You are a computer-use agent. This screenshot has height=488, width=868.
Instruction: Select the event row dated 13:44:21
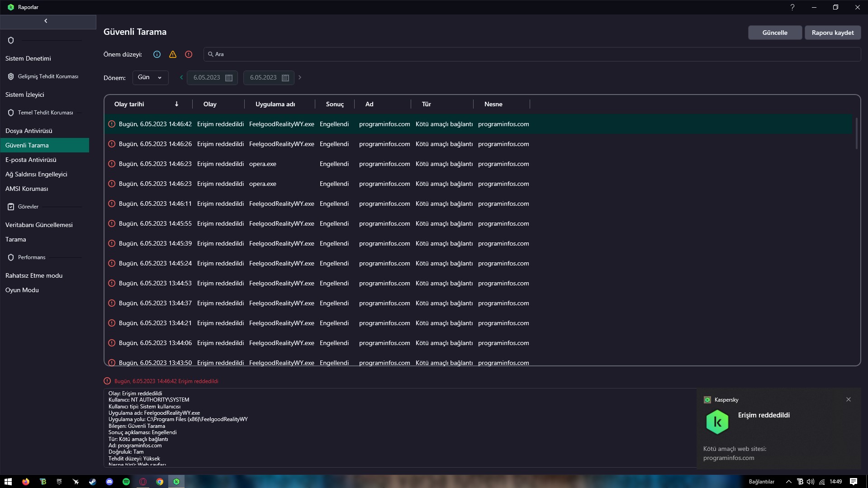(x=479, y=323)
